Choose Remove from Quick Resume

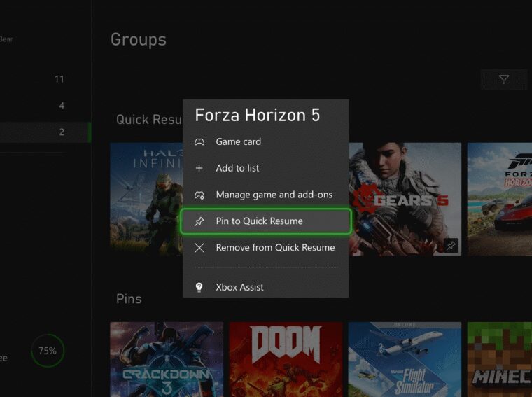[x=266, y=248]
